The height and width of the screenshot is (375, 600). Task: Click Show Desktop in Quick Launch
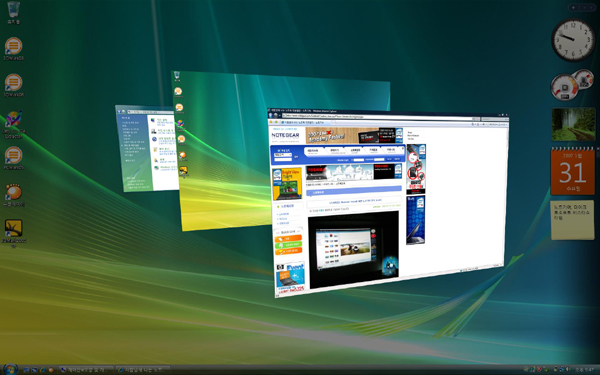click(x=26, y=370)
